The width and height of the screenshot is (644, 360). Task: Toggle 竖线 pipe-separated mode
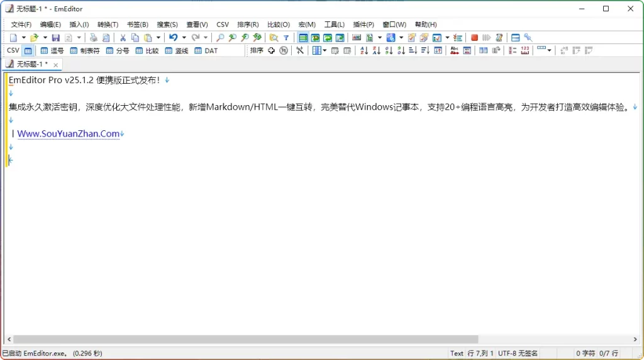[x=177, y=51]
